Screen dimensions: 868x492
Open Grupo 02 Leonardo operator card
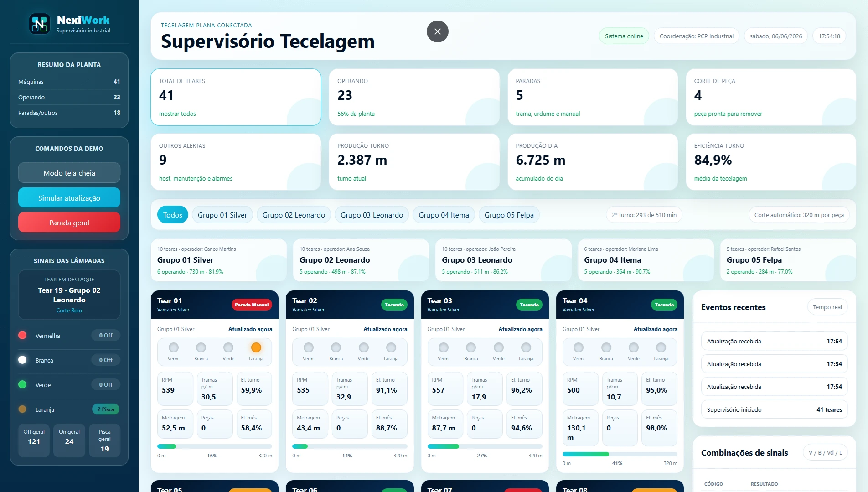[x=361, y=260]
